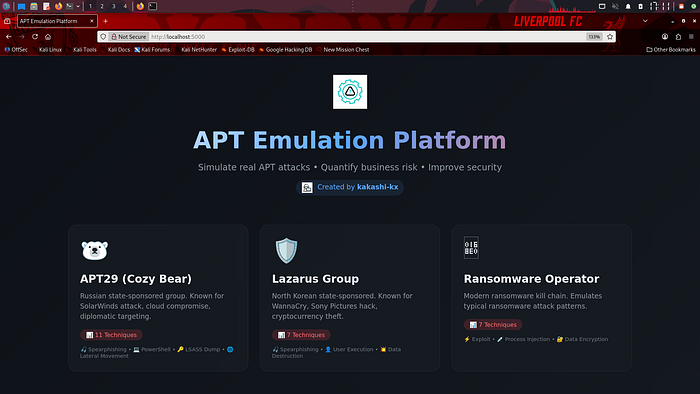The width and height of the screenshot is (700, 394).
Task: Launch Firefox from the panel launcher
Action: (x=58, y=6)
